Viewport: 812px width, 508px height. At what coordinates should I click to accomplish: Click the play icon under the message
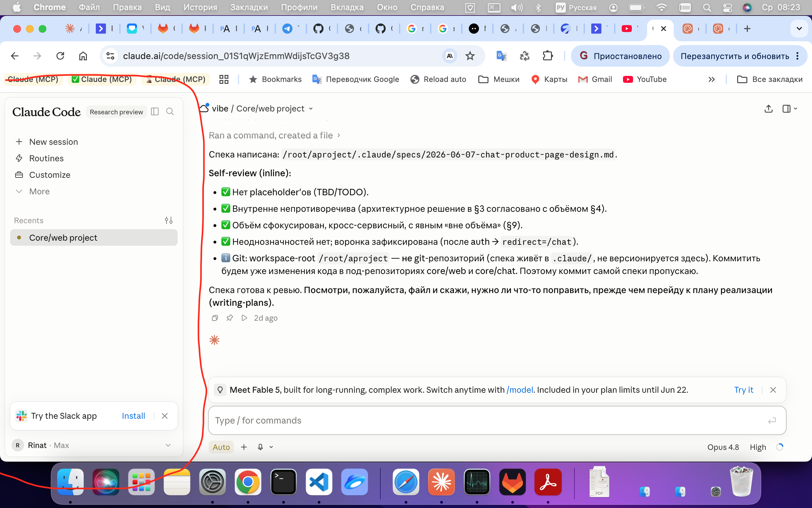[244, 318]
